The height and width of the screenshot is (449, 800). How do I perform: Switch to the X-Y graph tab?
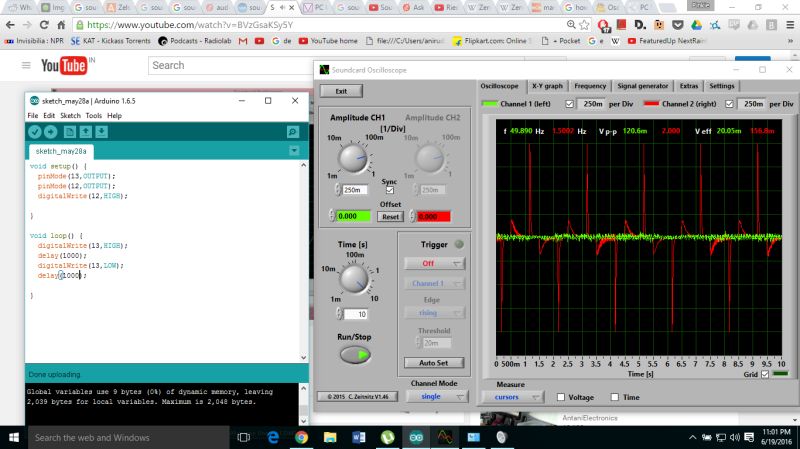pyautogui.click(x=547, y=86)
